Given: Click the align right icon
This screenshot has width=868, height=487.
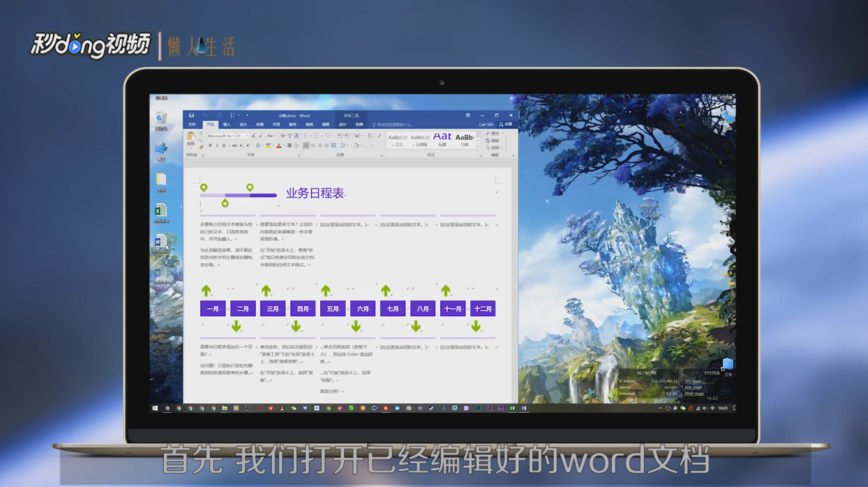Looking at the screenshot, I should 320,145.
